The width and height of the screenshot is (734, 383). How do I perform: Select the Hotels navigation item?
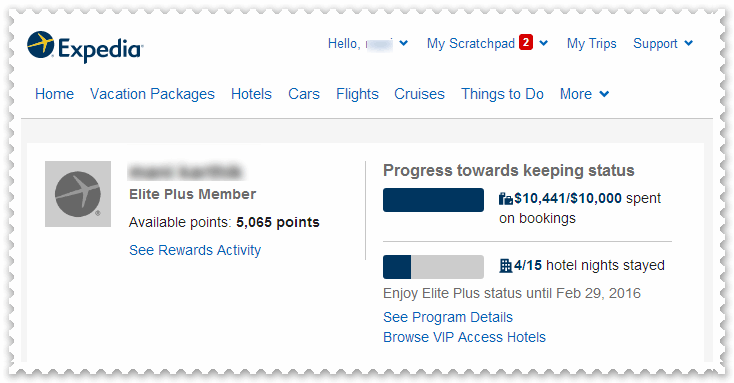(x=251, y=94)
